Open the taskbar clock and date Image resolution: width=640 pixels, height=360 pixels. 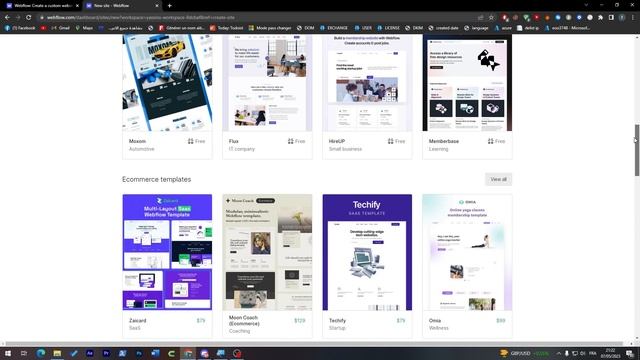[x=611, y=353]
